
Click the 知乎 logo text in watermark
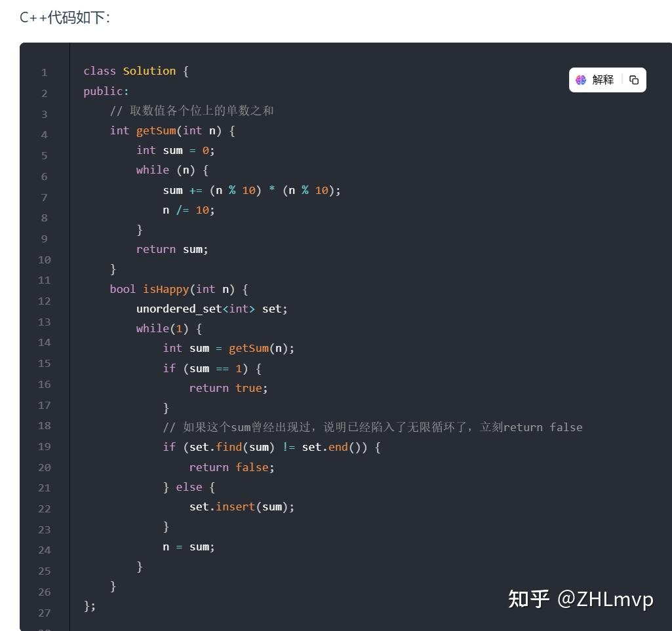528,599
